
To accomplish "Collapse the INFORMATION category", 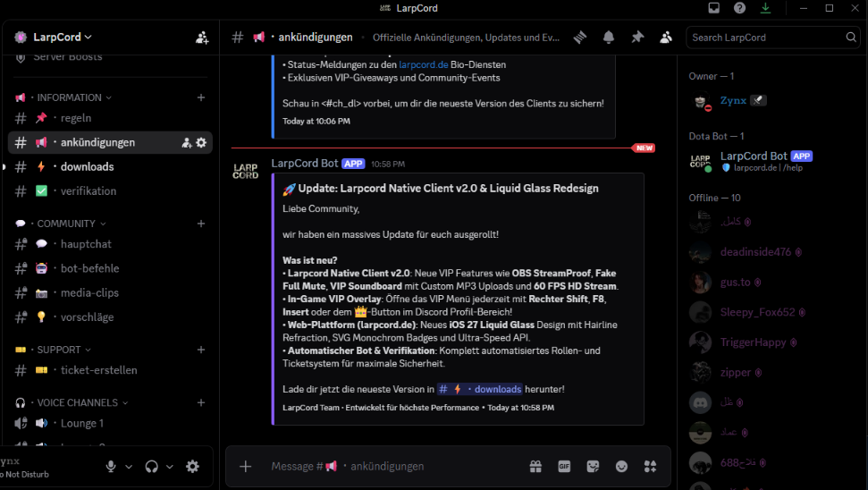I will pos(69,97).
